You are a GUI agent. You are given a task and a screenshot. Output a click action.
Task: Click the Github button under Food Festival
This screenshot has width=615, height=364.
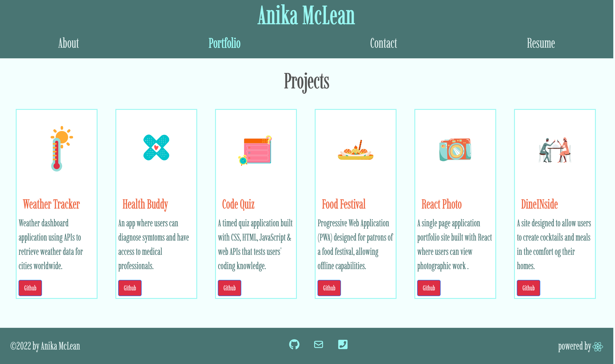click(329, 288)
